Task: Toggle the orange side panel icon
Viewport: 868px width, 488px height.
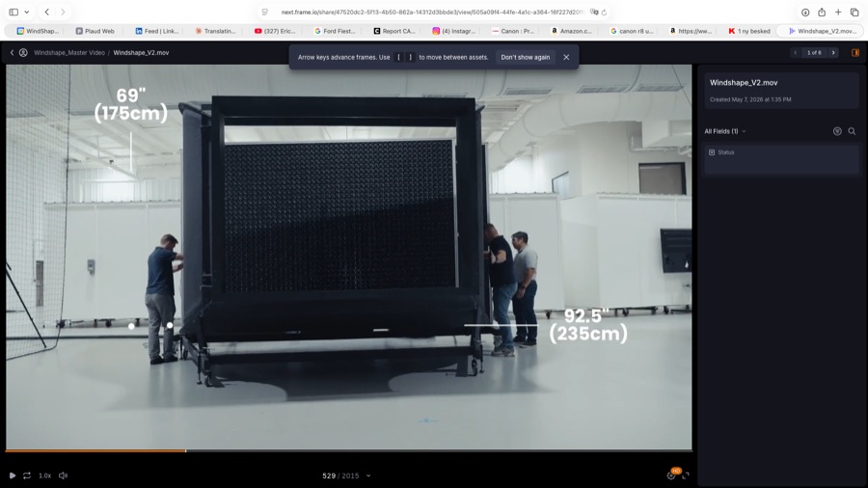Action: point(855,53)
